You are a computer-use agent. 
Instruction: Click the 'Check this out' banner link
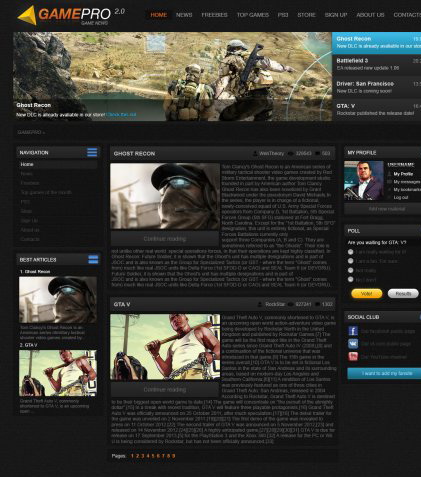121,114
